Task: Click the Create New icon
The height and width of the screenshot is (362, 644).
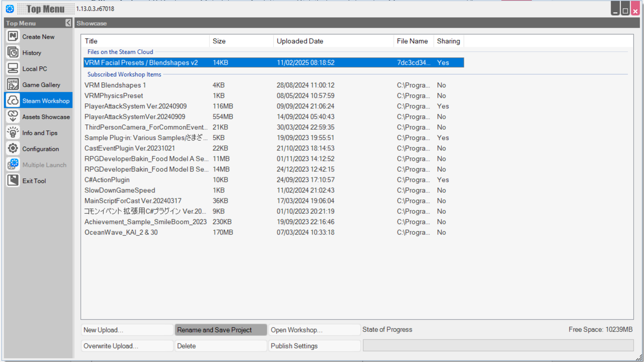Action: click(x=13, y=36)
